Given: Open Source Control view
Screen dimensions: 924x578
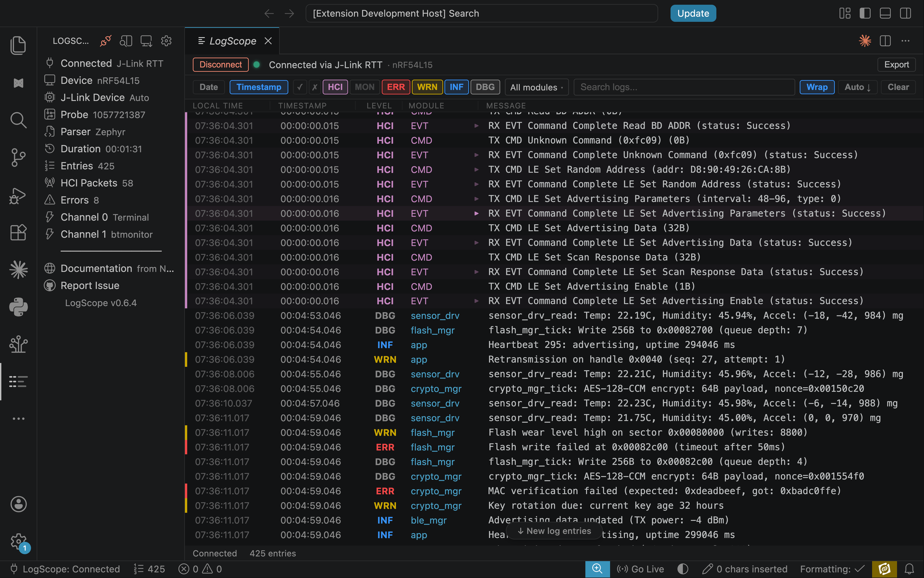Looking at the screenshot, I should [x=18, y=158].
